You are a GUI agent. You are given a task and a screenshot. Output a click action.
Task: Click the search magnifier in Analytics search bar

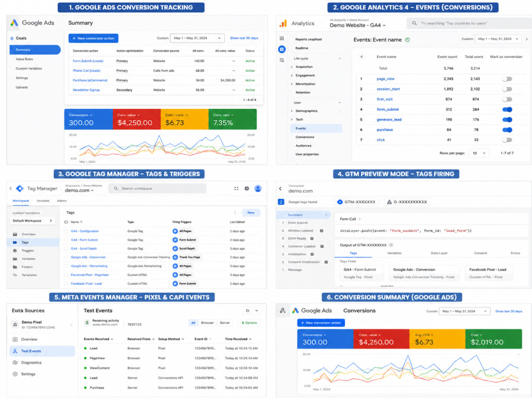tap(414, 23)
